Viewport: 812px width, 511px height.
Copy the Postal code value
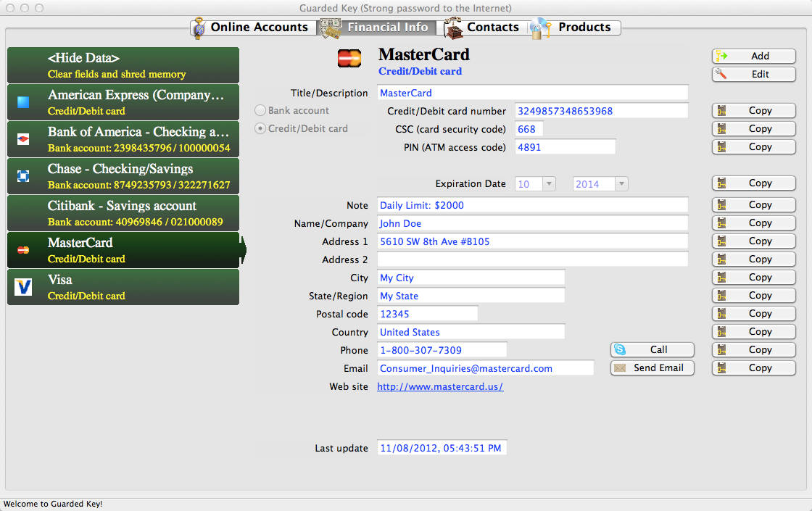(753, 313)
